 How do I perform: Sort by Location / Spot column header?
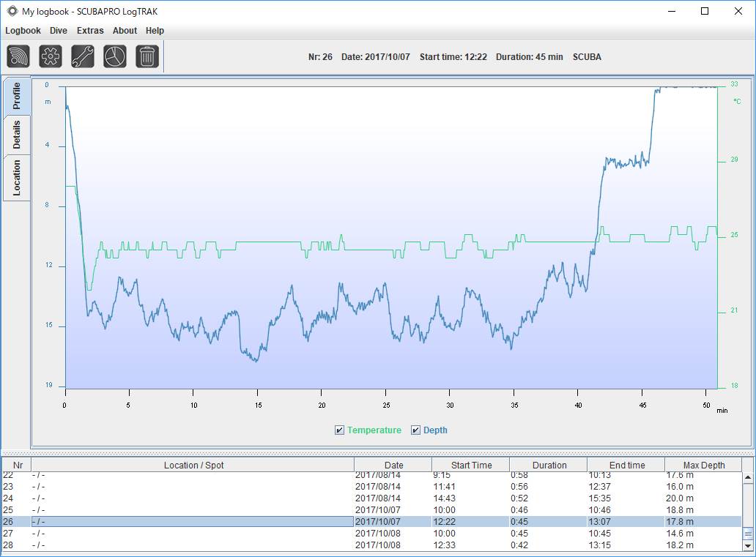point(193,465)
